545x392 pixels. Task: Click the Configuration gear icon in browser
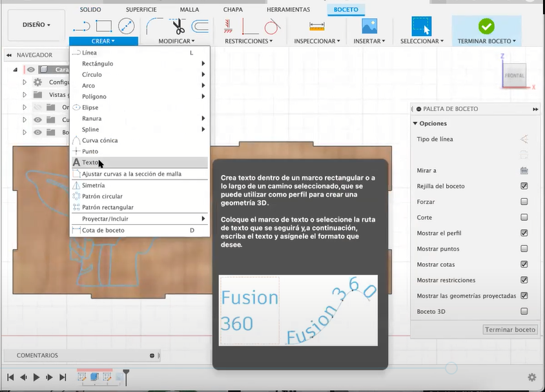37,82
